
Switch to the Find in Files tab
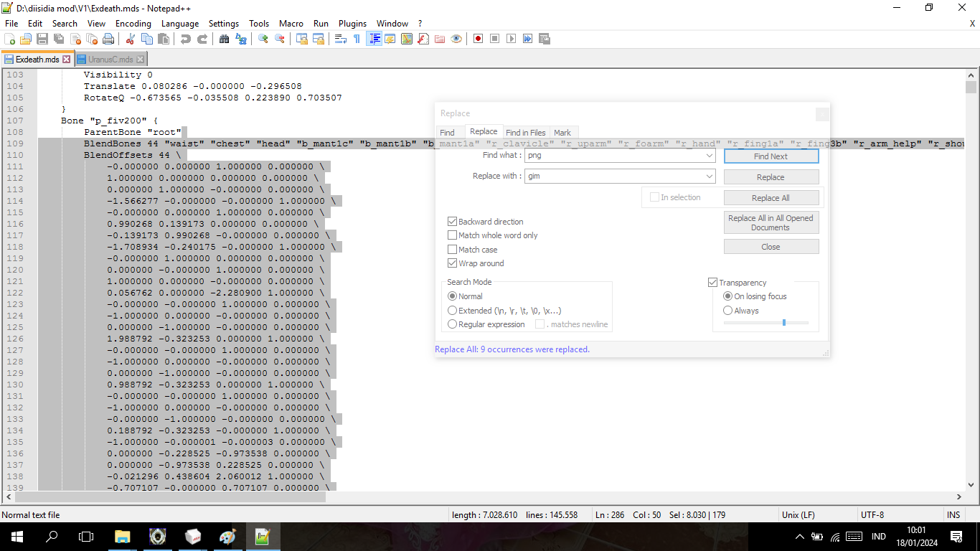[x=526, y=133]
